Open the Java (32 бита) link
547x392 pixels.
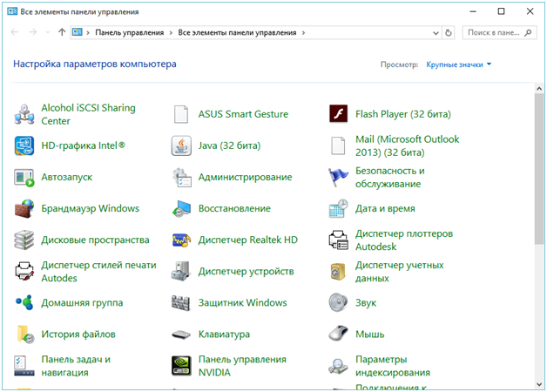tap(229, 145)
